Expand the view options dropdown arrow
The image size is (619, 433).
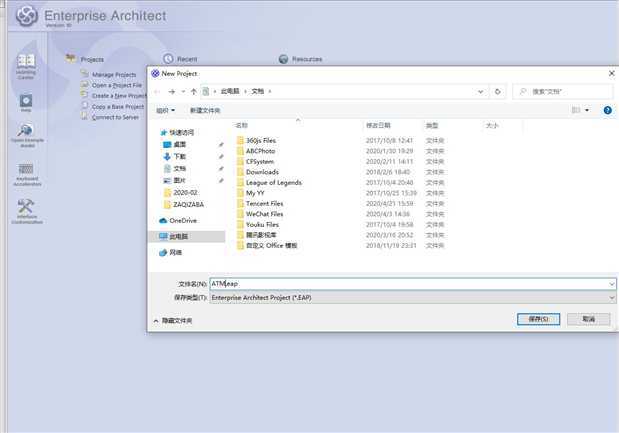tap(587, 110)
